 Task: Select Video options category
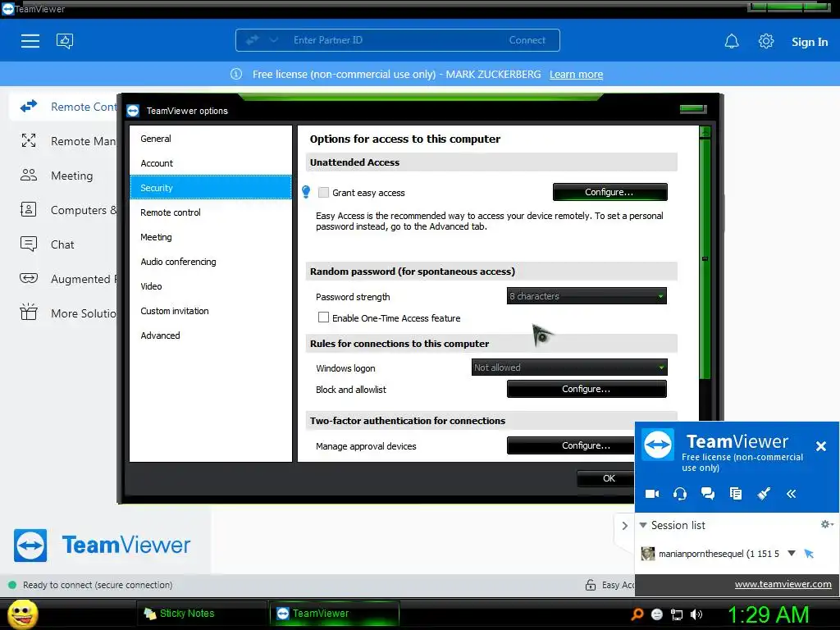point(211,286)
